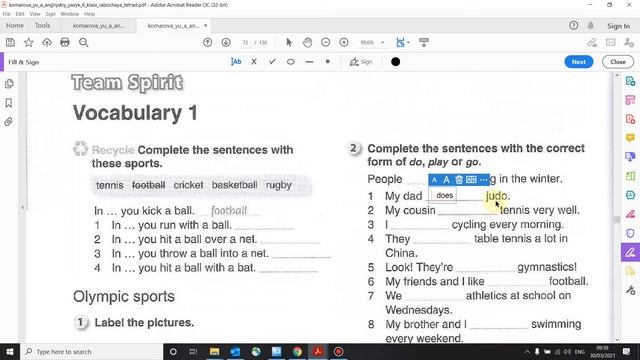The image size is (640, 360).
Task: Open the Home tab
Action: [15, 25]
